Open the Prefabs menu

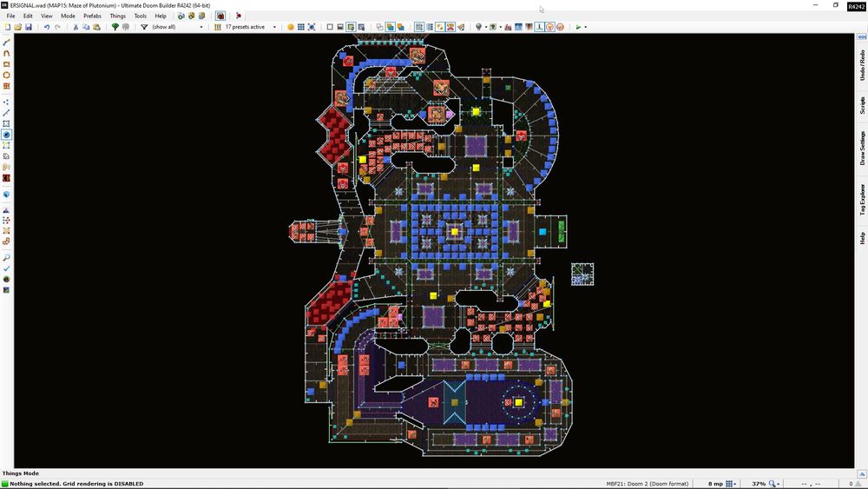point(93,16)
